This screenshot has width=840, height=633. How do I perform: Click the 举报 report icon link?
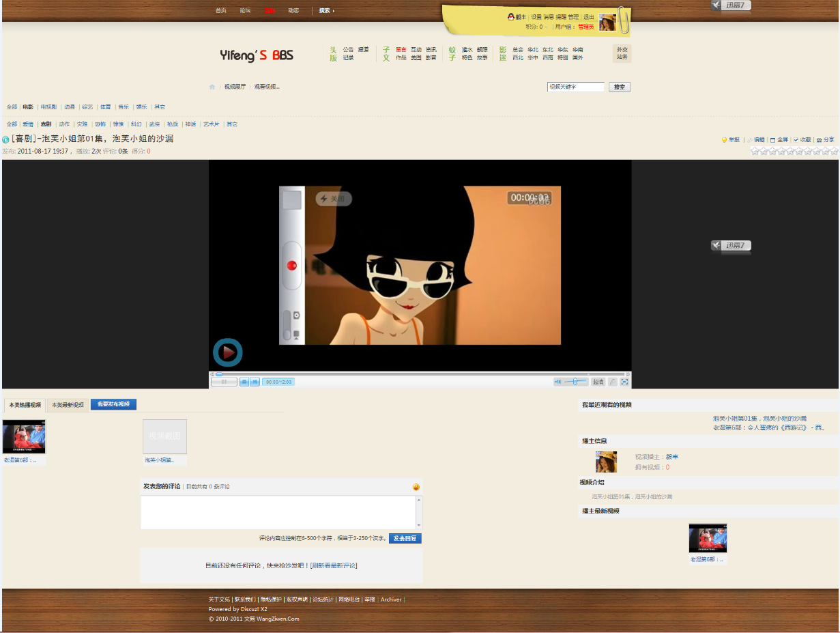point(731,139)
